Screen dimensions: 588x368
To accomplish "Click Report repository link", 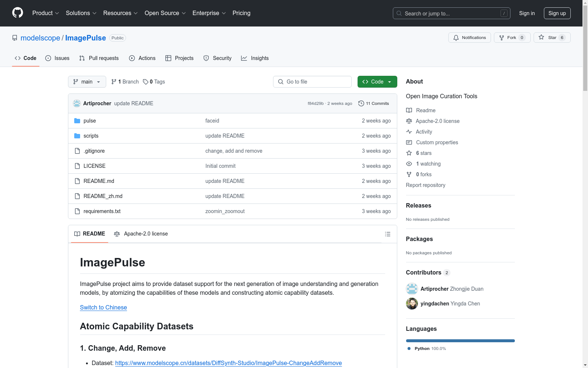I will click(x=426, y=185).
